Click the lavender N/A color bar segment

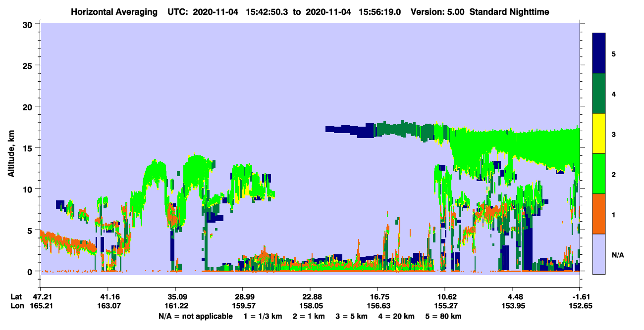pyautogui.click(x=599, y=253)
